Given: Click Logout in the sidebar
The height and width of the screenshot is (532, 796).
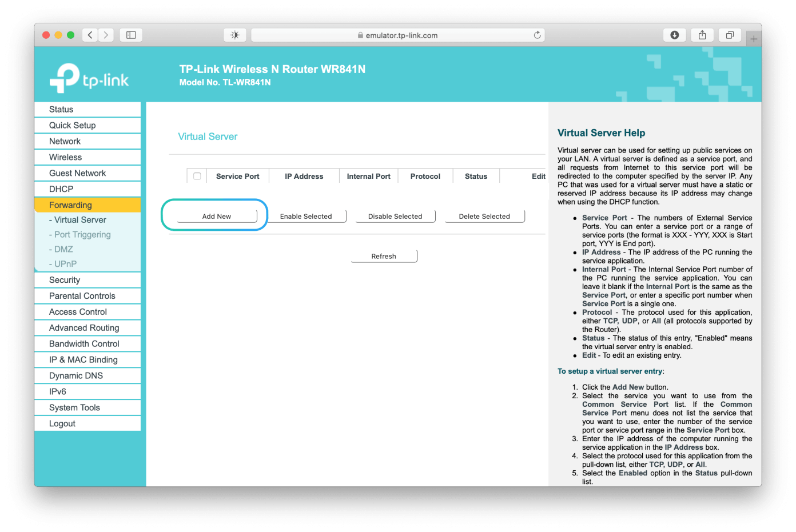Looking at the screenshot, I should [87, 424].
